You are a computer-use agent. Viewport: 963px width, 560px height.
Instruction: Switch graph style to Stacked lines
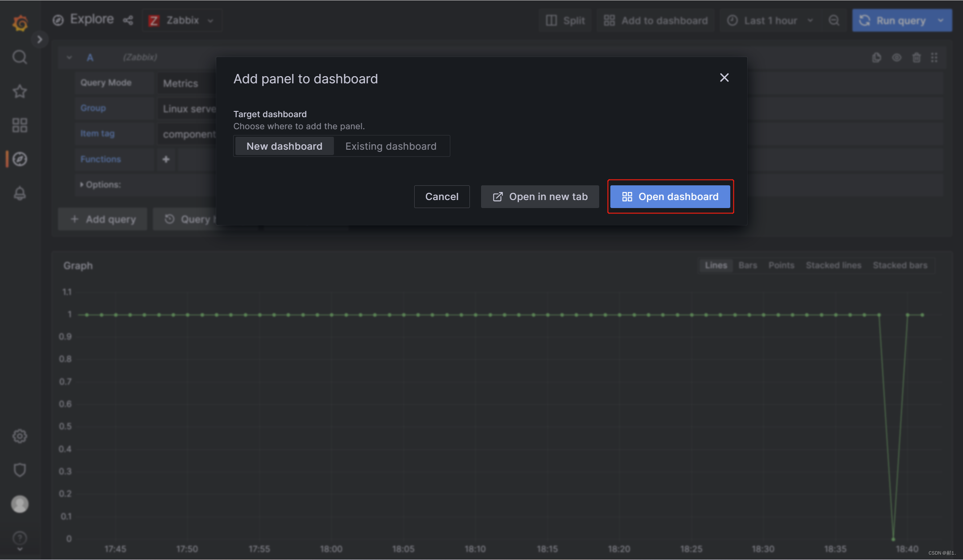tap(833, 266)
